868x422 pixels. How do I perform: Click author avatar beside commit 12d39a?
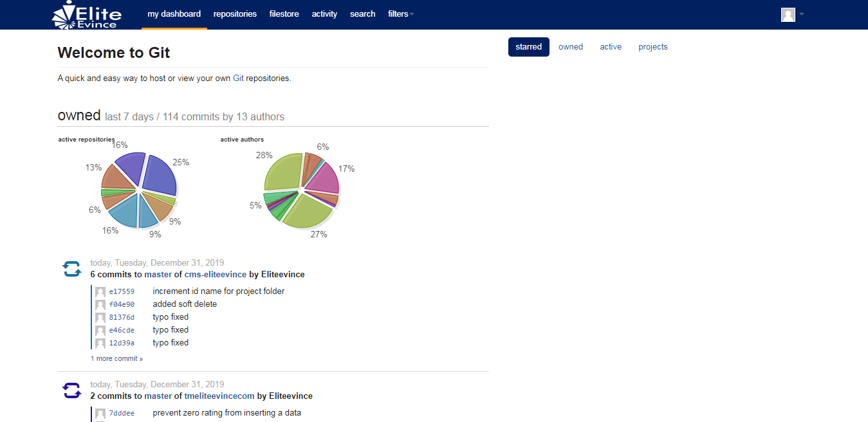(x=100, y=344)
